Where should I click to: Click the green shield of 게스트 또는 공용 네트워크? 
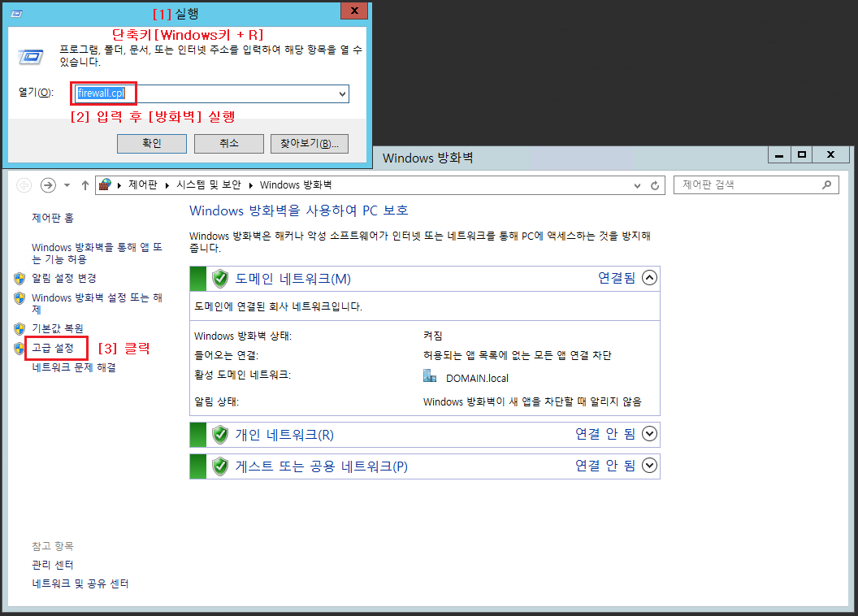[x=220, y=466]
